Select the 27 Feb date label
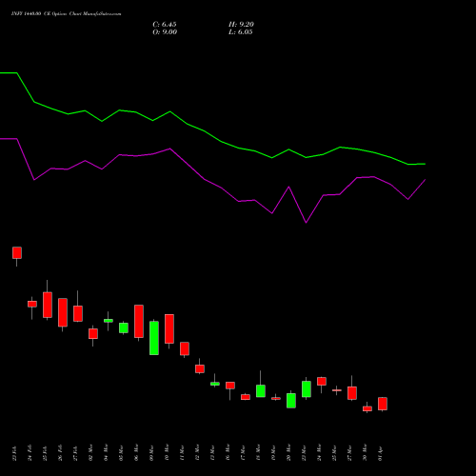 [76, 452]
